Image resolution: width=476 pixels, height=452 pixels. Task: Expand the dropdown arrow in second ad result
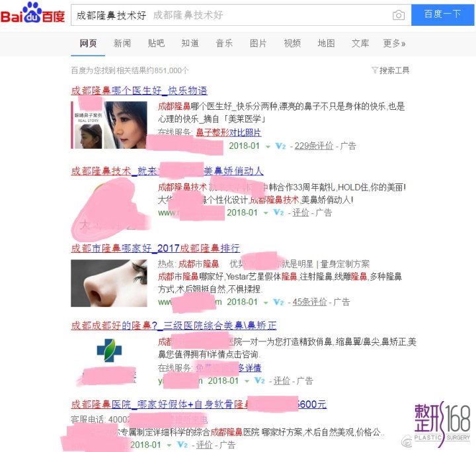(x=266, y=213)
